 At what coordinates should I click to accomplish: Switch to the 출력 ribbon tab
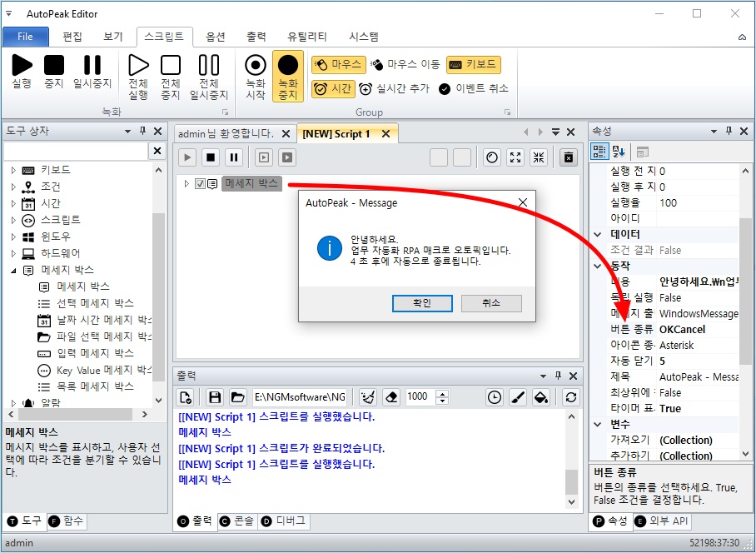point(256,37)
